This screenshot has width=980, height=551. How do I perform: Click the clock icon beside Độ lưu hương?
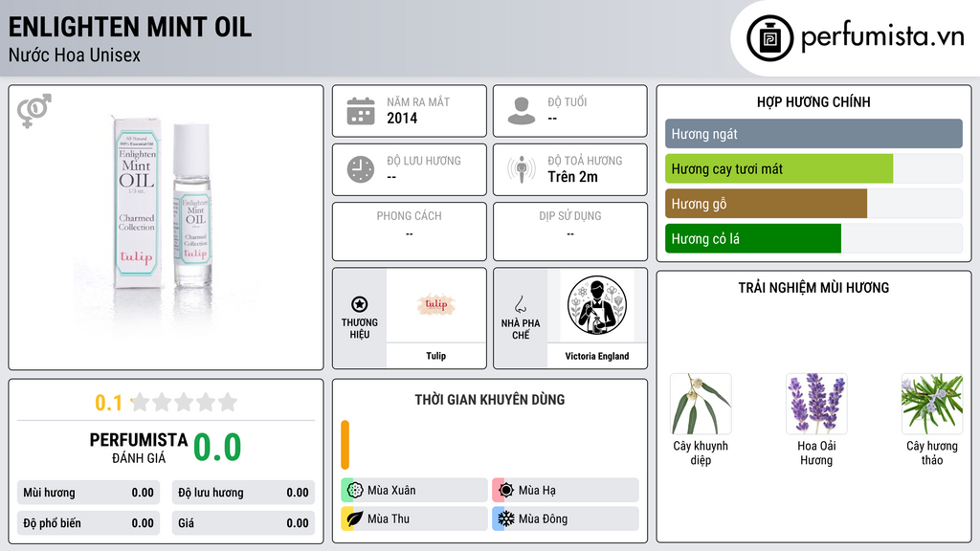pyautogui.click(x=361, y=170)
